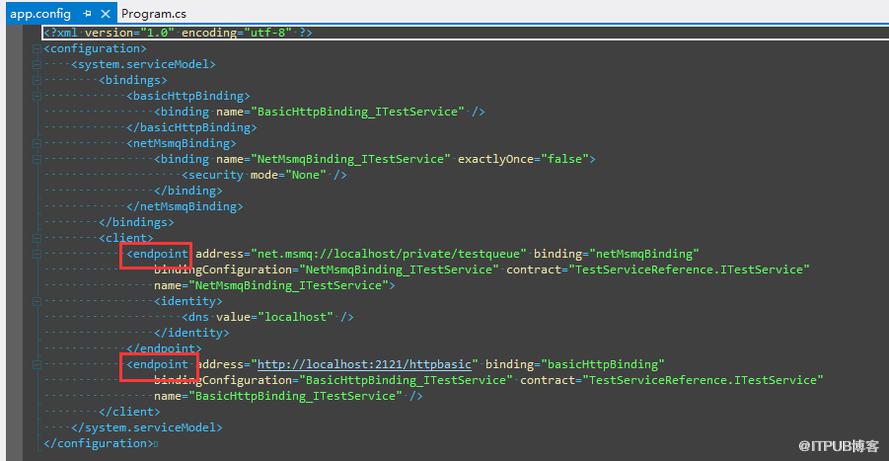The width and height of the screenshot is (889, 461).
Task: Click the xml version="1.0" declaration line
Action: (x=178, y=32)
